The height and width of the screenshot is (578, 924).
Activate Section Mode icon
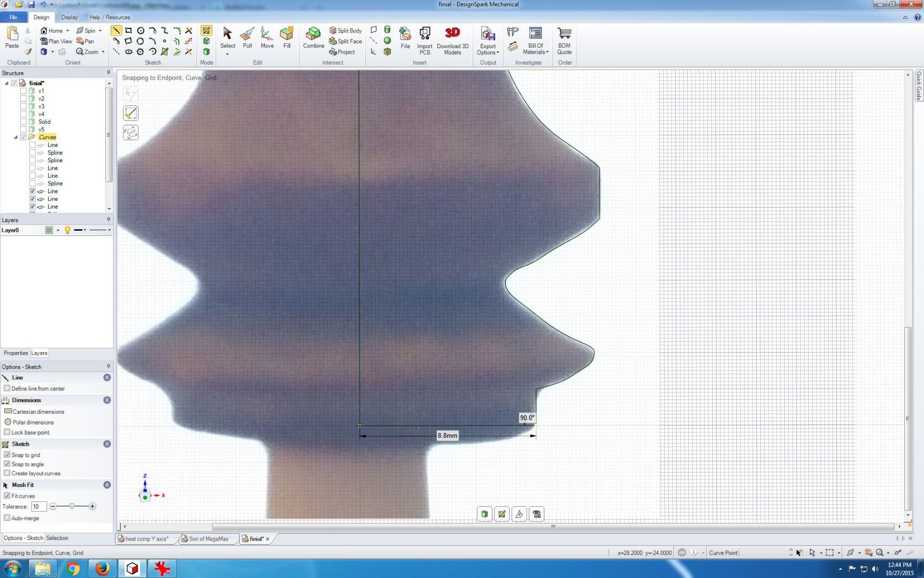click(206, 41)
